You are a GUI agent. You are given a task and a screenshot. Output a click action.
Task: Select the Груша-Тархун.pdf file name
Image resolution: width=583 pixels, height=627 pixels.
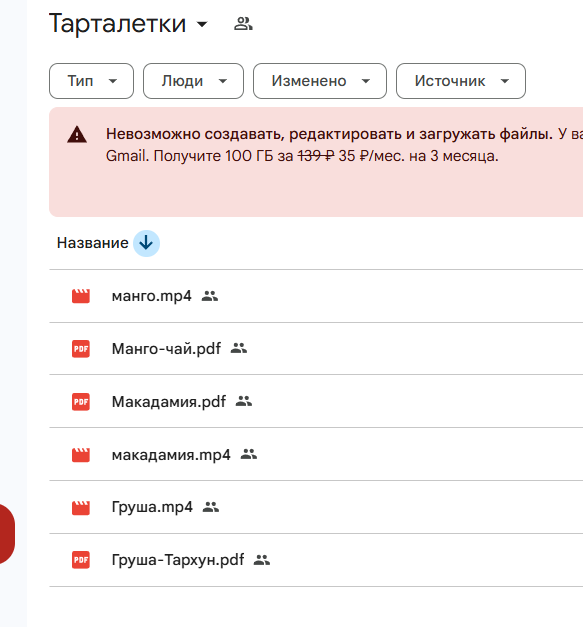tap(178, 560)
